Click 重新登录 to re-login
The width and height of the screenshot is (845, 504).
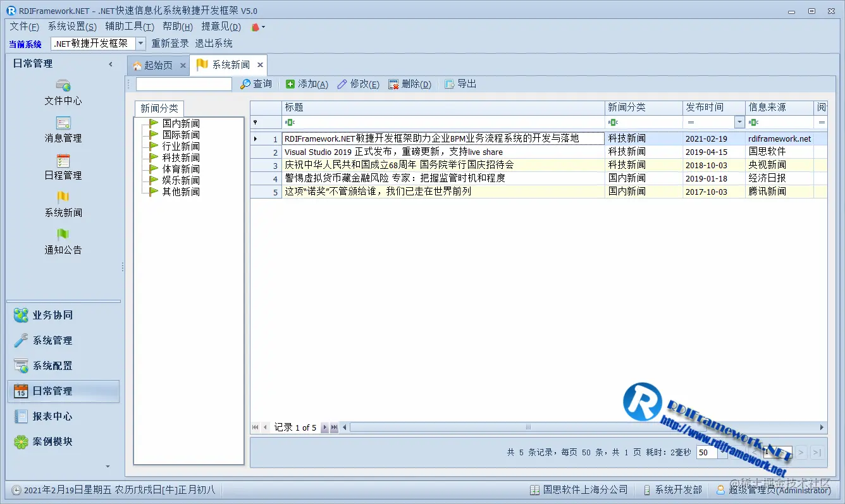pos(170,44)
